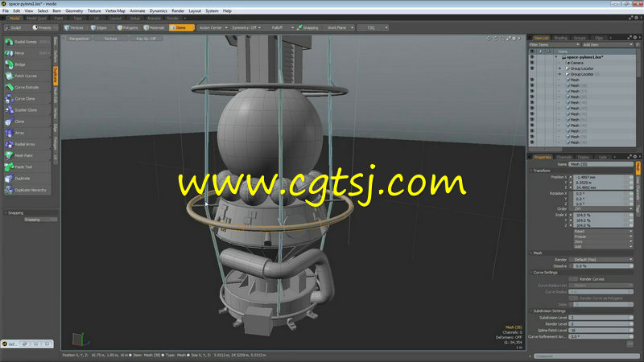Open the Falloff dropdown
Image resolution: width=644 pixels, height=362 pixels.
[280, 28]
